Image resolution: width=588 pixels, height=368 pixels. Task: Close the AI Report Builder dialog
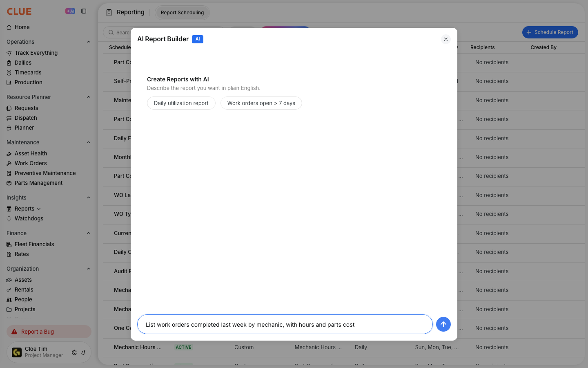click(x=446, y=39)
